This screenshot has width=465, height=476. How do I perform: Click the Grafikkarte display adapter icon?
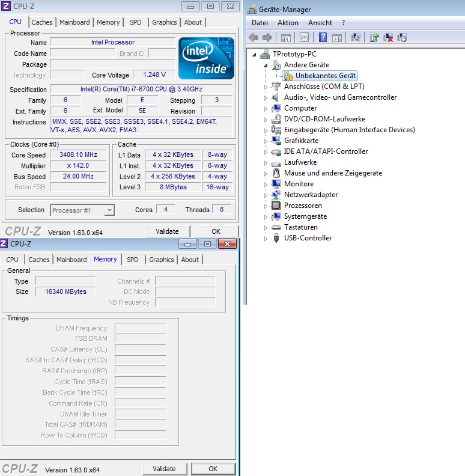click(276, 141)
